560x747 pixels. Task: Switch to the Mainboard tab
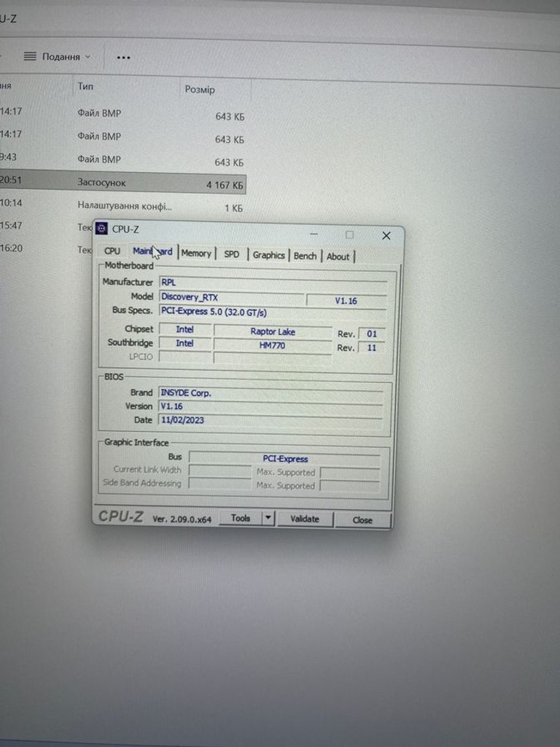152,251
